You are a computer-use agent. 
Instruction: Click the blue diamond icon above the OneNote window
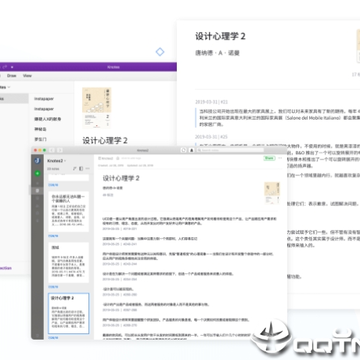(x=160, y=52)
